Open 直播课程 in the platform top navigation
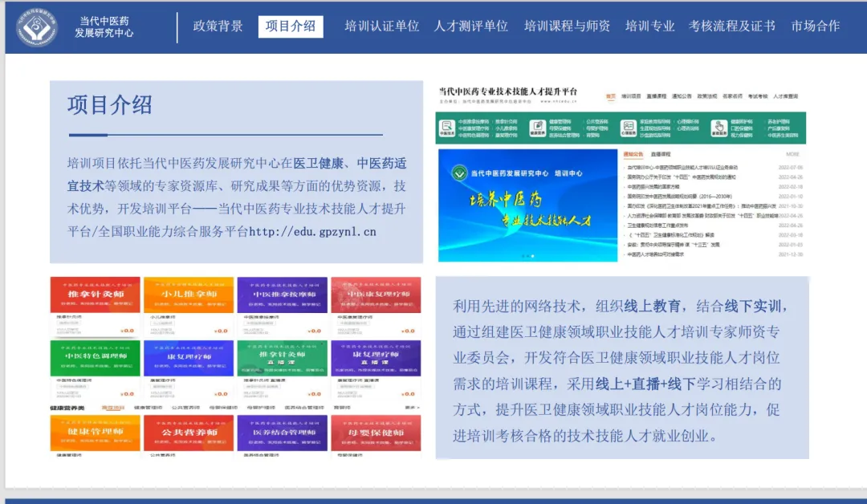 [657, 96]
